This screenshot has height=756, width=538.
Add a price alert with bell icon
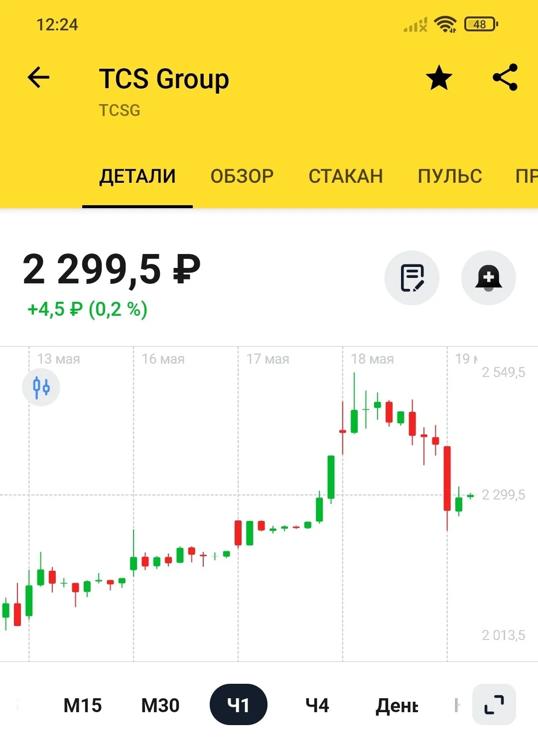coord(489,278)
